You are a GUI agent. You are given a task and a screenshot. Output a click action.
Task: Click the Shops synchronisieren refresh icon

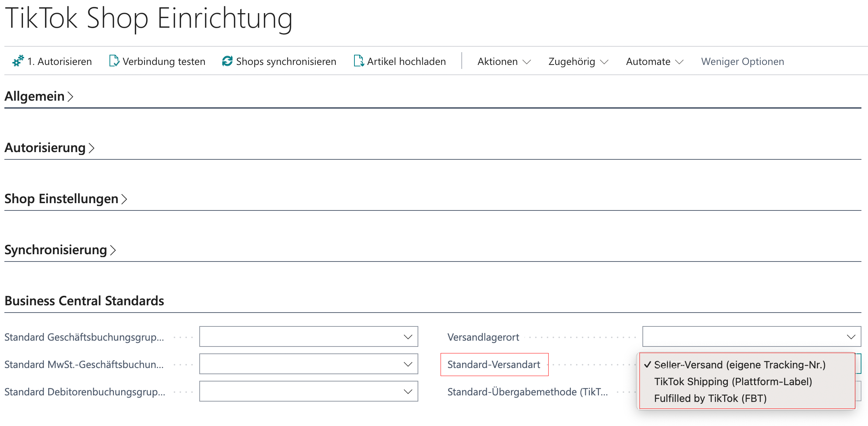(227, 61)
